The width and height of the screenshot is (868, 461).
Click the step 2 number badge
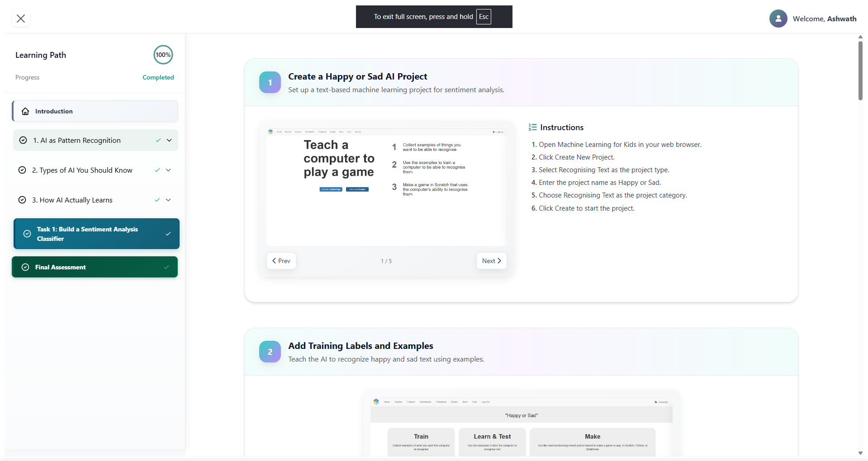pyautogui.click(x=270, y=352)
